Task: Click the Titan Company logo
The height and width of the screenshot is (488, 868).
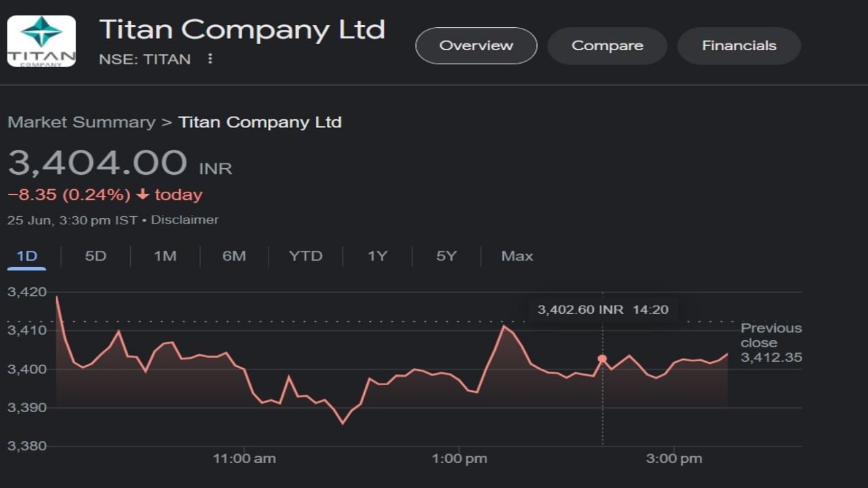Action: (x=41, y=41)
